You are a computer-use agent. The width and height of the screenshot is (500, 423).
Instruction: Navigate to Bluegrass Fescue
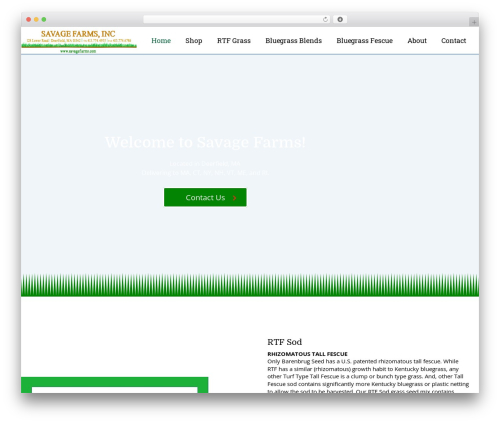click(364, 41)
